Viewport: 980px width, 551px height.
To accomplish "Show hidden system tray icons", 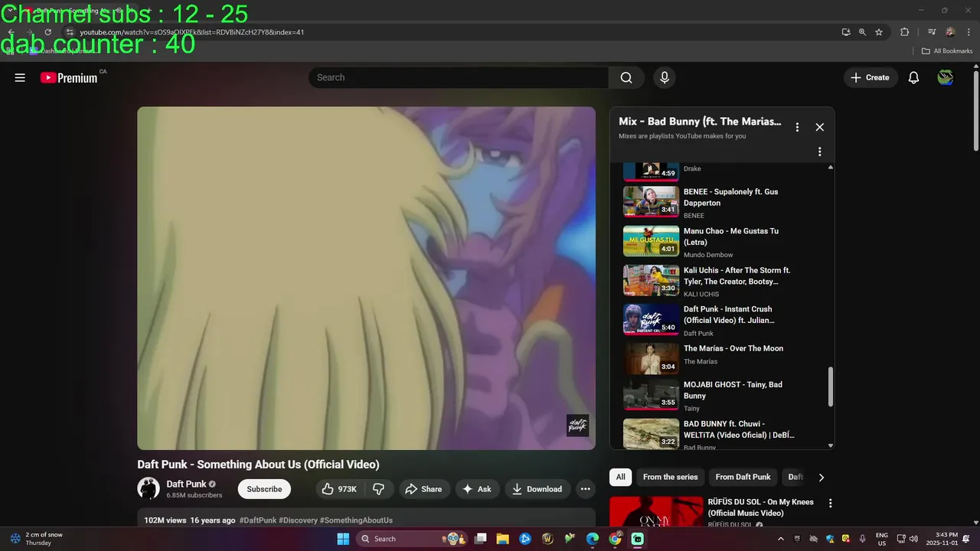I will [780, 539].
